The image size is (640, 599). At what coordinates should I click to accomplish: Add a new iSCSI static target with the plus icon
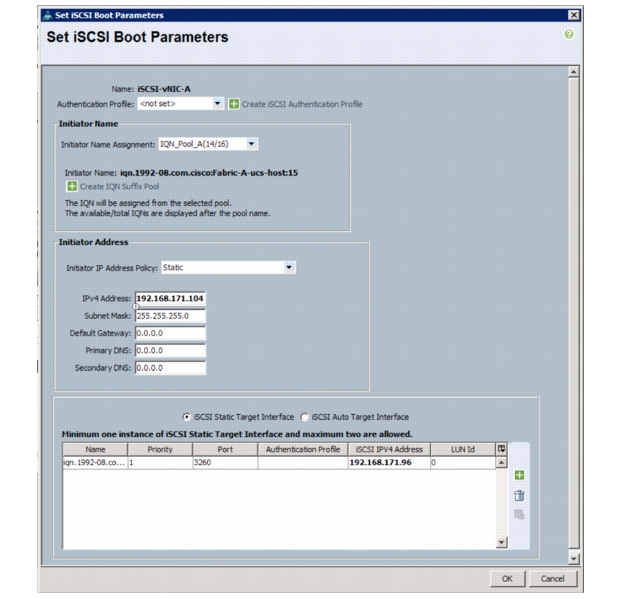pos(519,475)
